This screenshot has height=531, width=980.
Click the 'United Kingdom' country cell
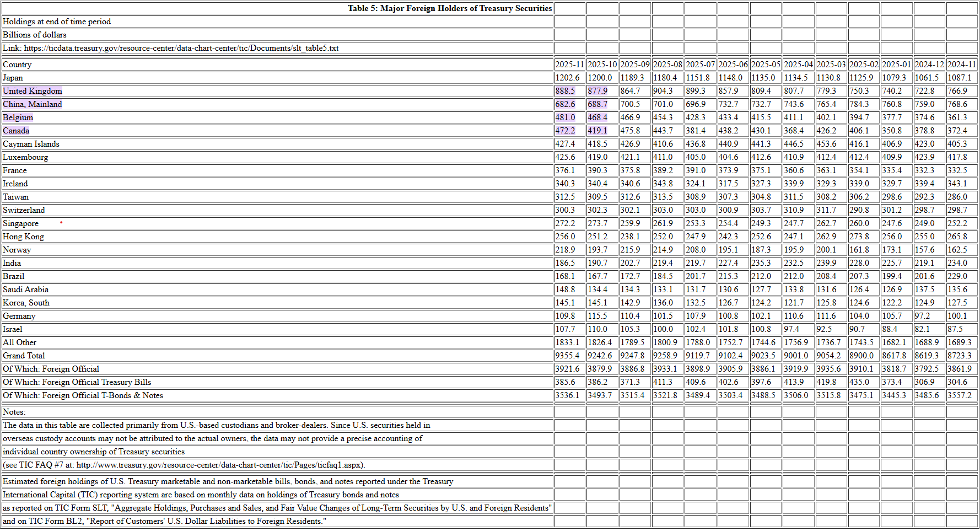click(x=33, y=91)
